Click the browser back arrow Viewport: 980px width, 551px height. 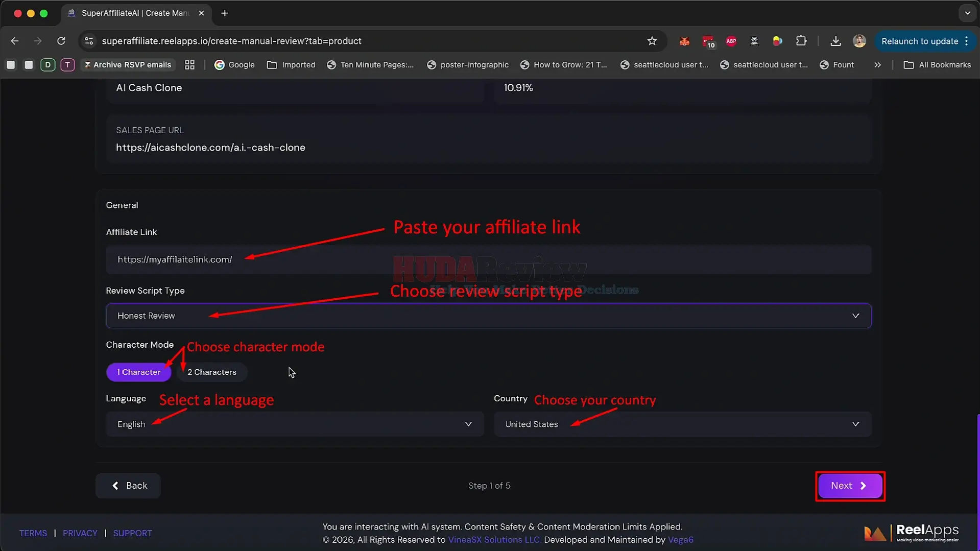tap(15, 41)
